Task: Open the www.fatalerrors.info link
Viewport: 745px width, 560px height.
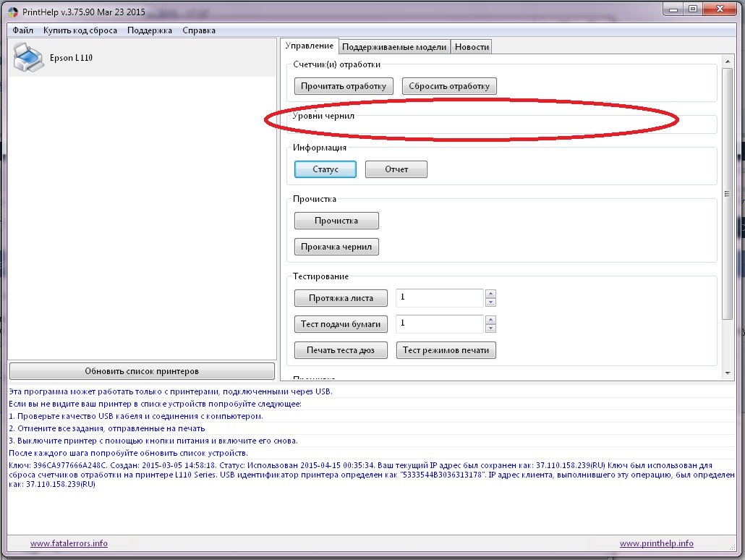Action: (x=69, y=543)
